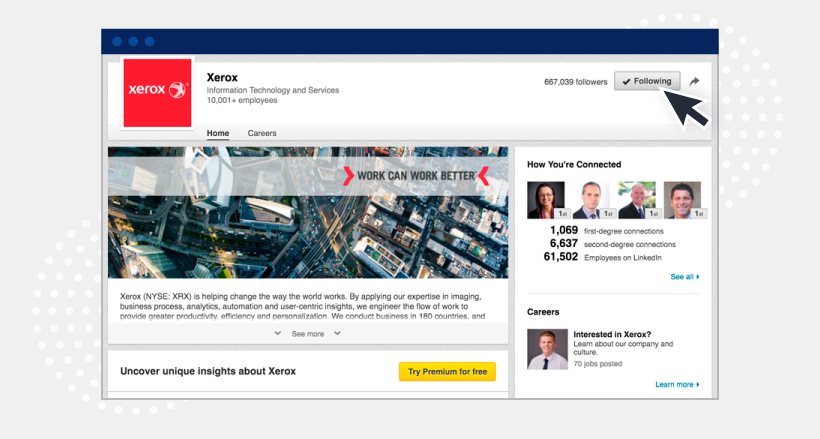Click third window control dot
The height and width of the screenshot is (439, 820).
(x=150, y=42)
